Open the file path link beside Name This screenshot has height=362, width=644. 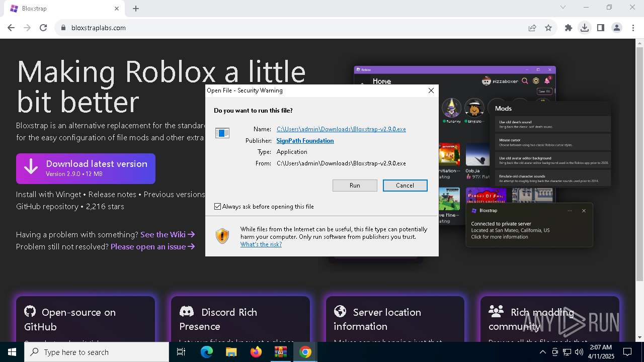coord(341,129)
